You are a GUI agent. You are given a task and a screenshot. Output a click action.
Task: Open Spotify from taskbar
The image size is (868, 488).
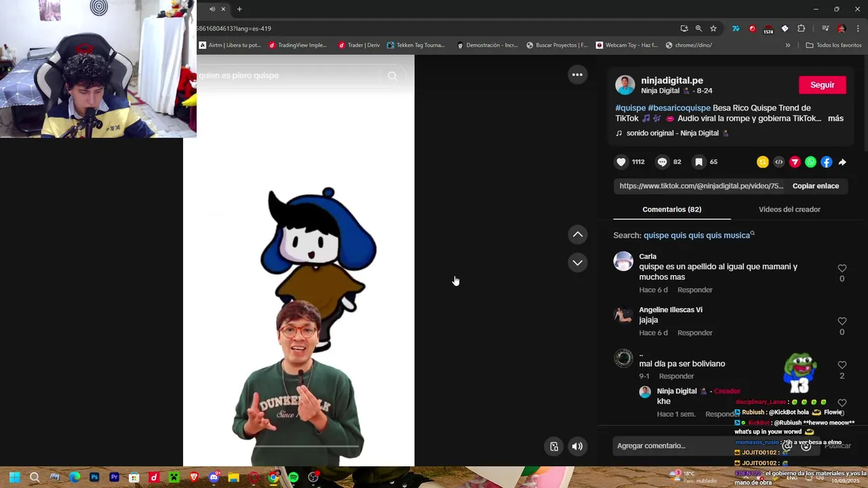pos(293,477)
